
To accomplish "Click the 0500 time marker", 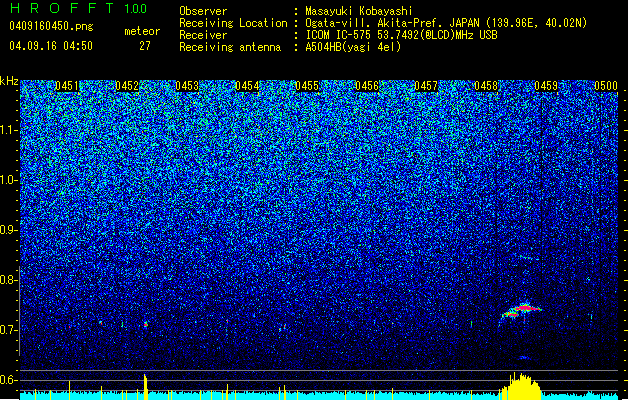I will (606, 86).
